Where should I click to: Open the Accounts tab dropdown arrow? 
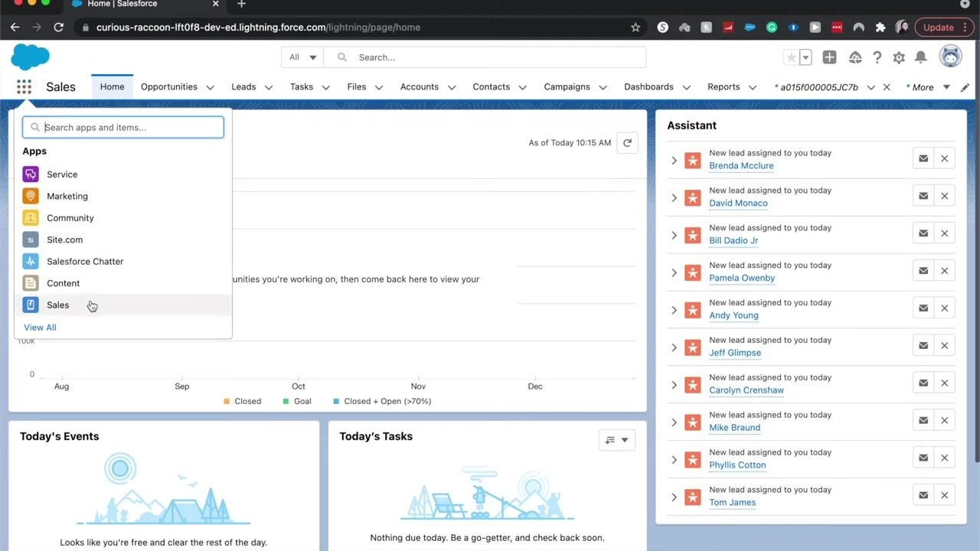[x=452, y=87]
